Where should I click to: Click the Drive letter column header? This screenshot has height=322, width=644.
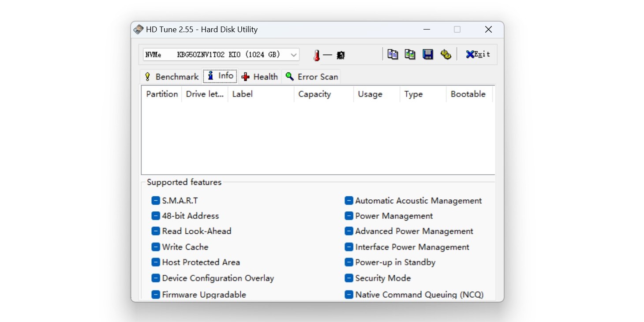(x=204, y=94)
